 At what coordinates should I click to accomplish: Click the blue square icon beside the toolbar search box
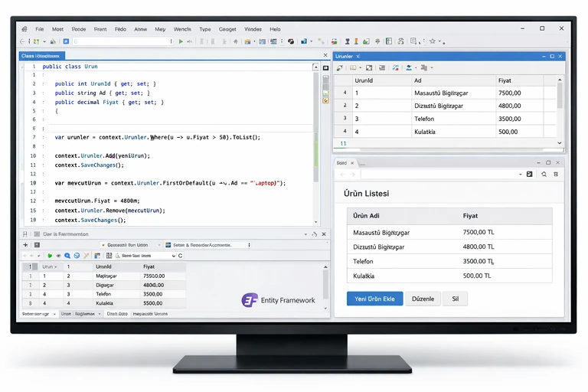(x=66, y=41)
